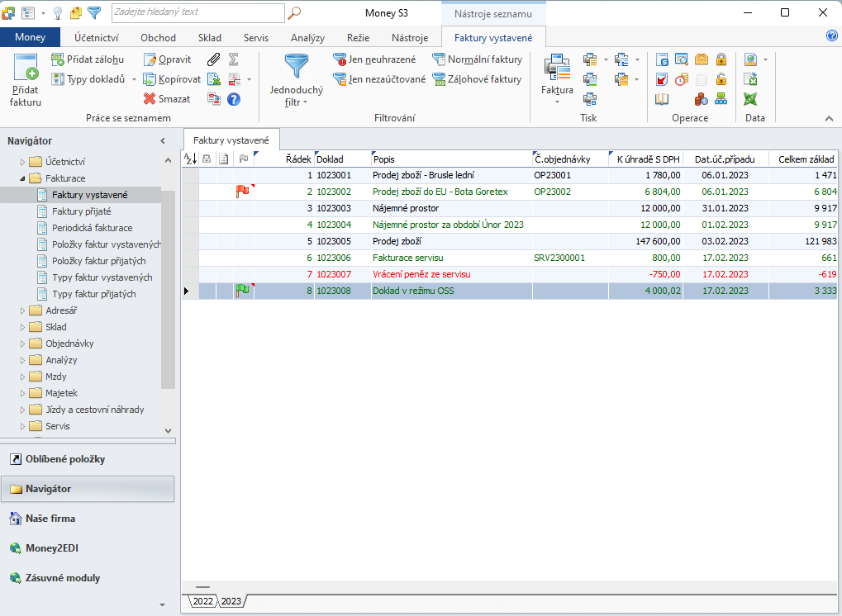
Task: Click the open book icon in Operace
Action: (662, 99)
